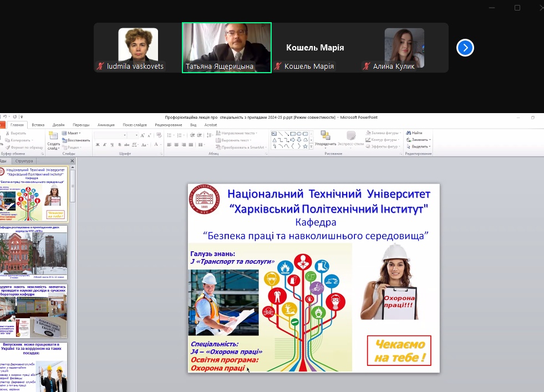
Task: Clear formatting with the eraser icon
Action: click(x=159, y=135)
